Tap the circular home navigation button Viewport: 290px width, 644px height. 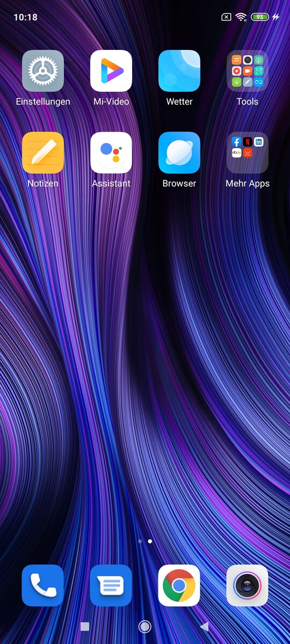pos(145,626)
